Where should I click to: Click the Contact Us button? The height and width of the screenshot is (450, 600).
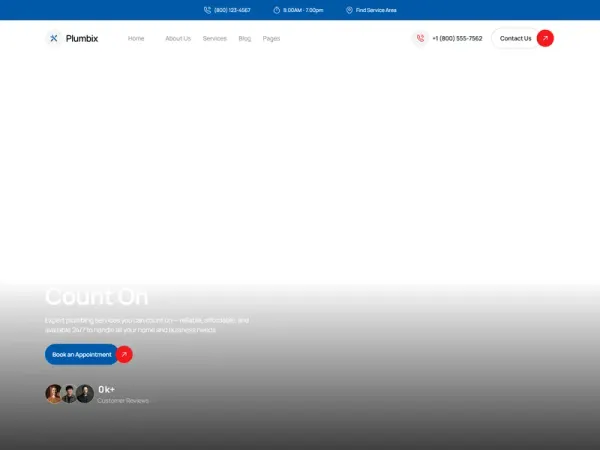coord(515,38)
